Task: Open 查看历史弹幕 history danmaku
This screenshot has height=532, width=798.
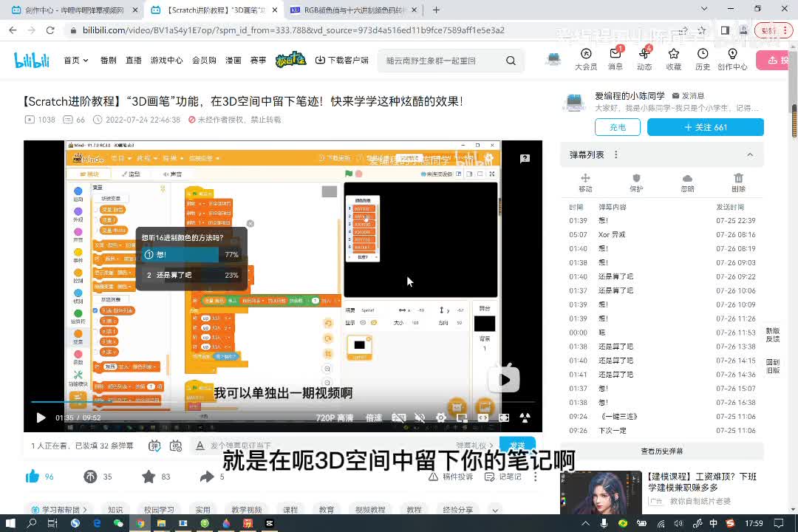Action: 661,451
